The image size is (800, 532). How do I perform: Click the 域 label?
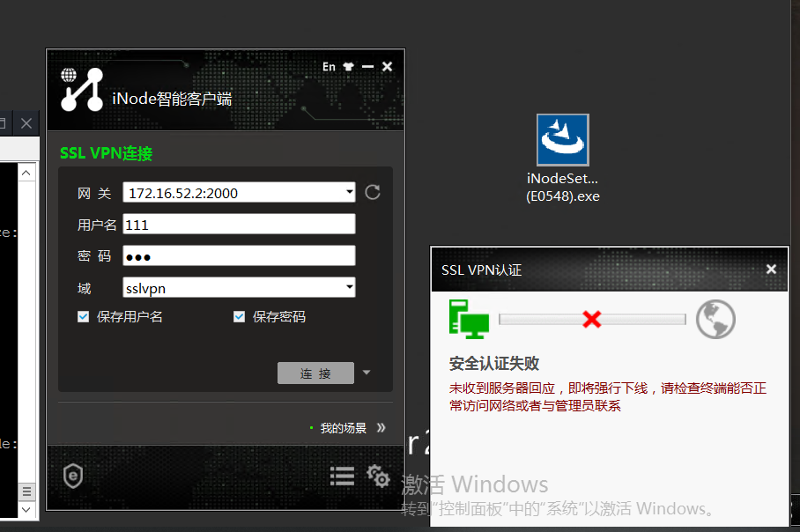[85, 289]
